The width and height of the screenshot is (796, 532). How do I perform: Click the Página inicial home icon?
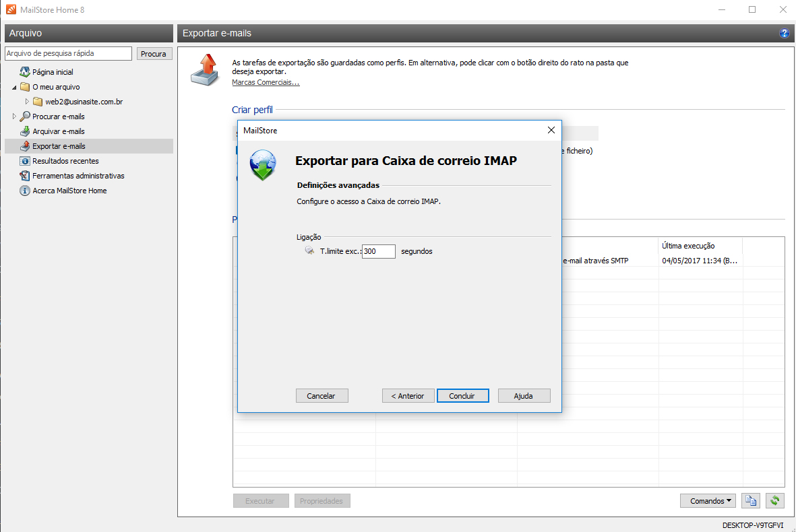click(x=25, y=72)
